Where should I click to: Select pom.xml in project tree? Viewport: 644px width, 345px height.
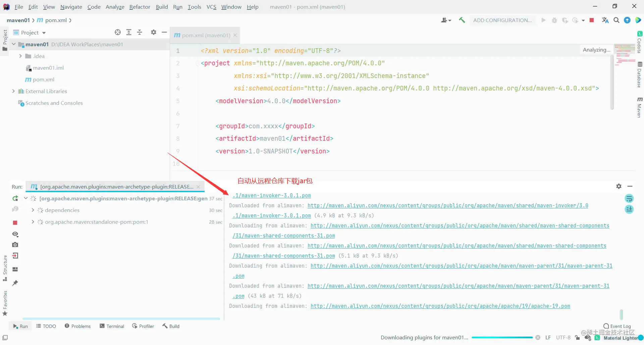tap(40, 79)
